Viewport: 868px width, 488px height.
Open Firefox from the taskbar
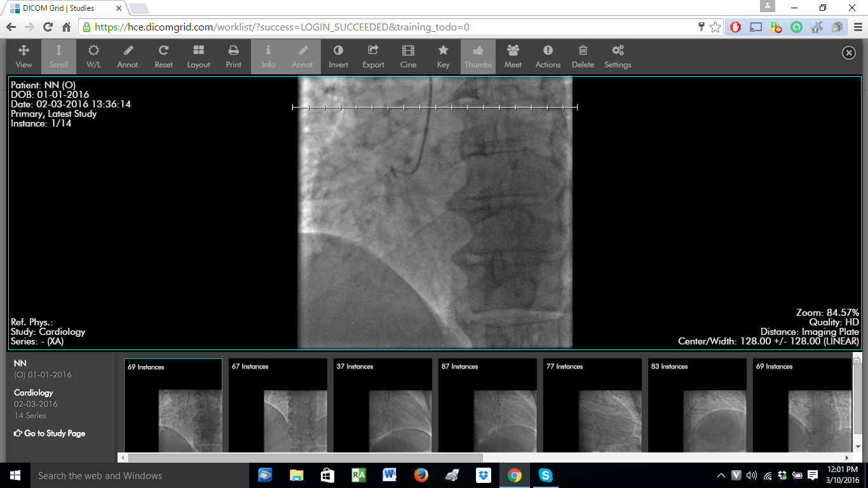[421, 475]
